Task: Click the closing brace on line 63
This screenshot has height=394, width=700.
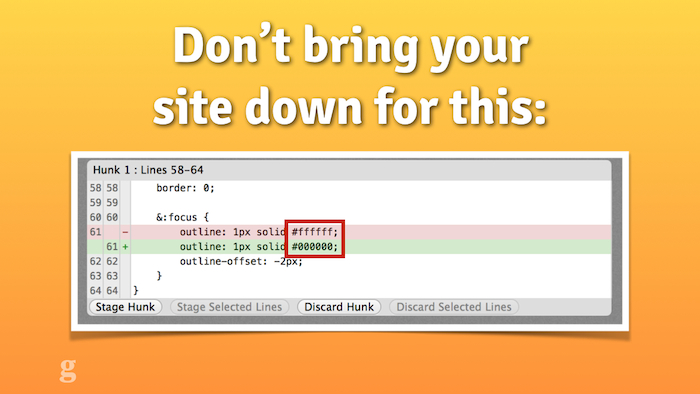Action: (159, 276)
